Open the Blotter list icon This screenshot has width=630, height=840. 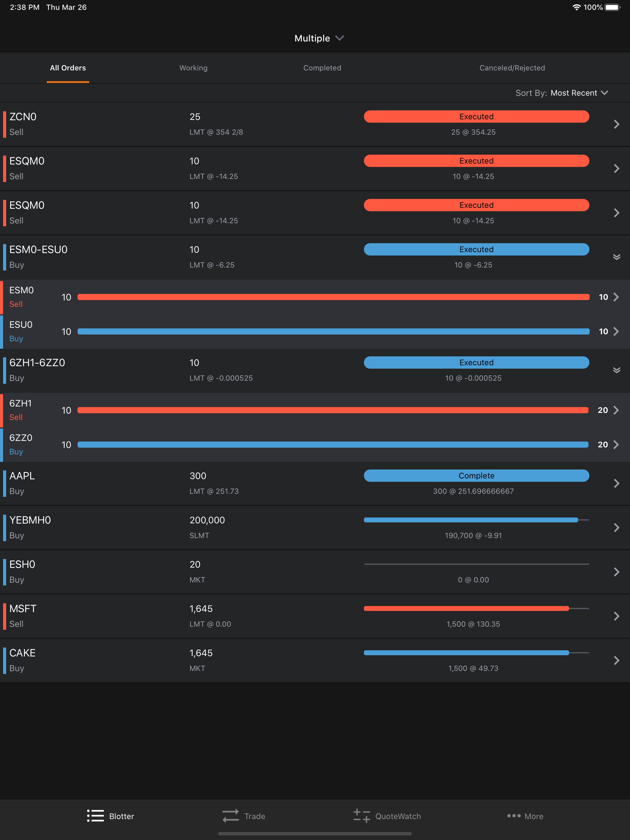(95, 816)
